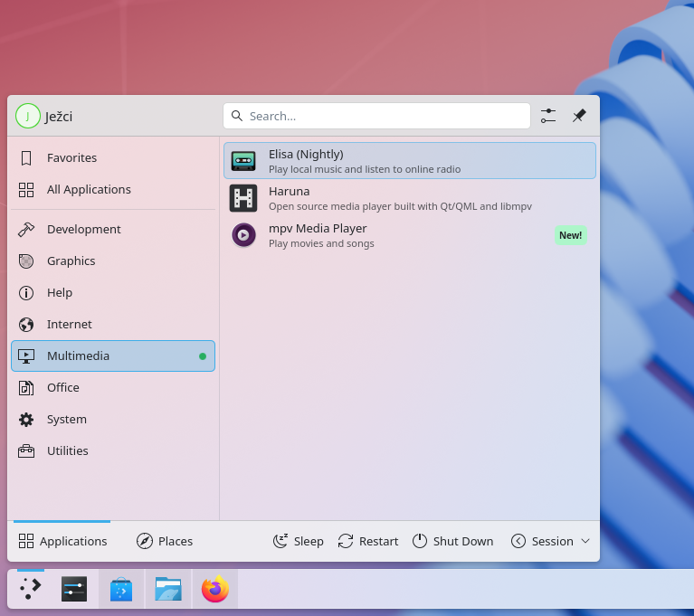Switch to the Places tab
This screenshot has width=694, height=616.
coord(164,541)
